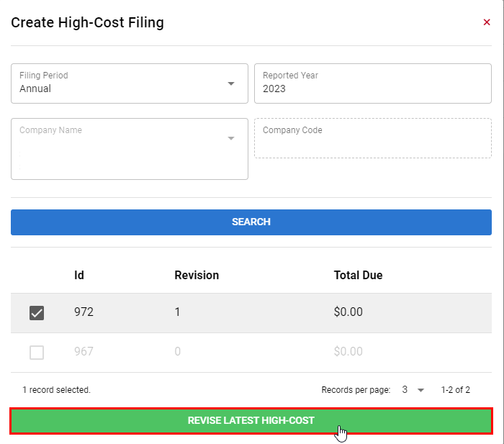The image size is (504, 444).
Task: Click the Reported Year field showing 2023
Action: pyautogui.click(x=373, y=83)
